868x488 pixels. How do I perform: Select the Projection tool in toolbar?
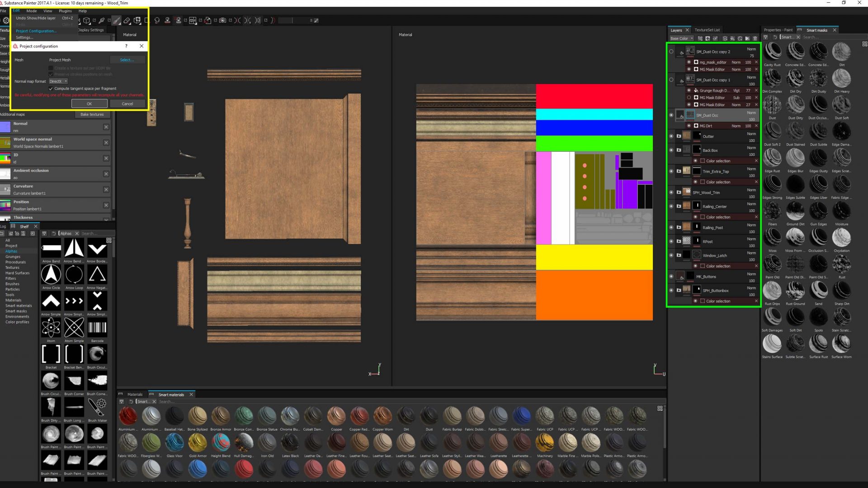(x=137, y=20)
